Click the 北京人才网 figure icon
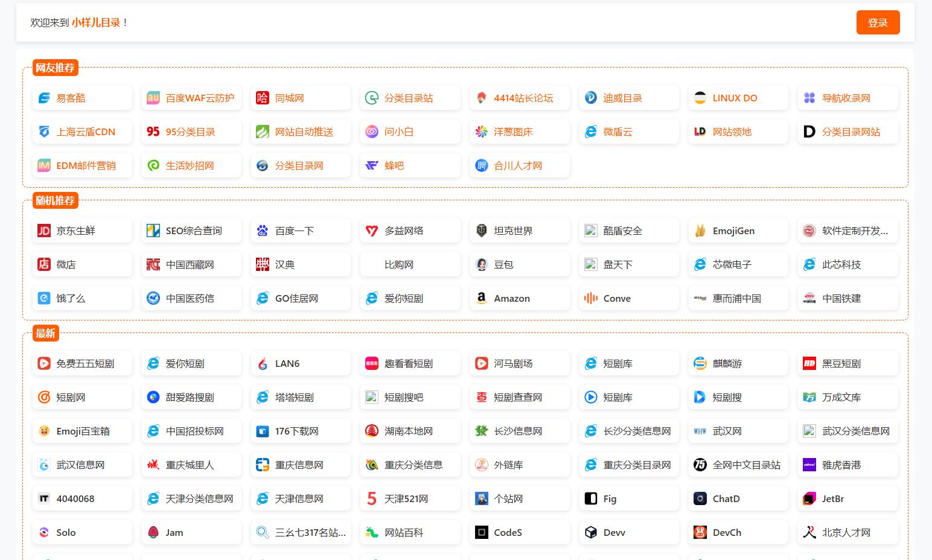Image resolution: width=932 pixels, height=560 pixels. [809, 532]
